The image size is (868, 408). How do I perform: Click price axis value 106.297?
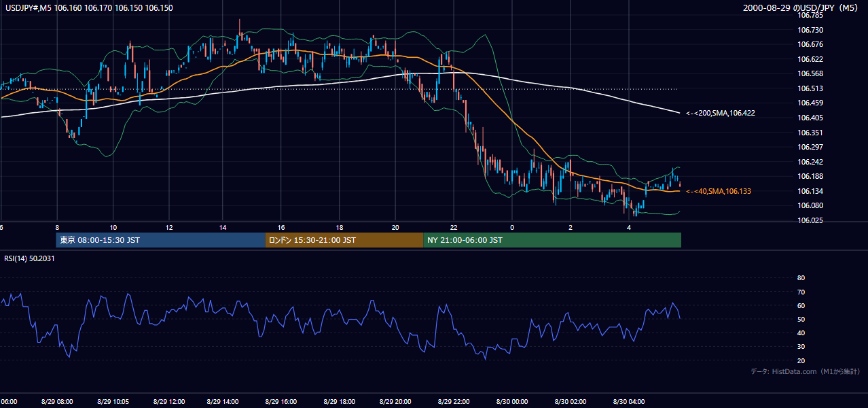(x=810, y=147)
